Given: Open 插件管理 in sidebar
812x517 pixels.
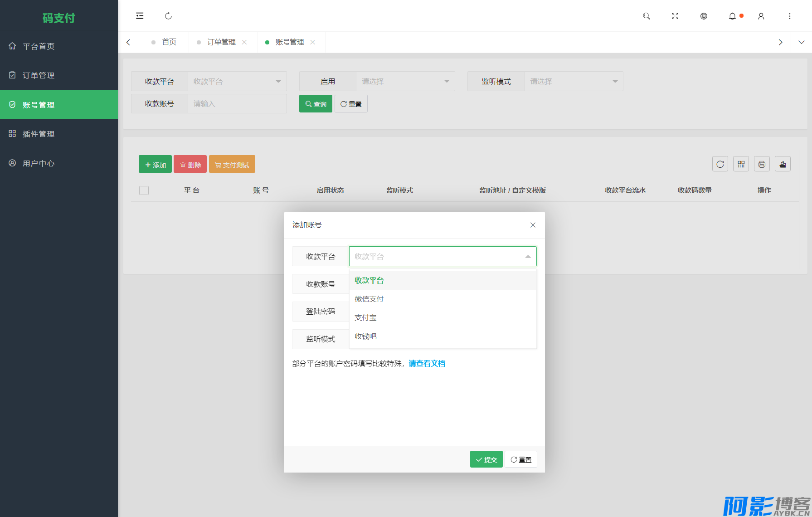Looking at the screenshot, I should [59, 134].
